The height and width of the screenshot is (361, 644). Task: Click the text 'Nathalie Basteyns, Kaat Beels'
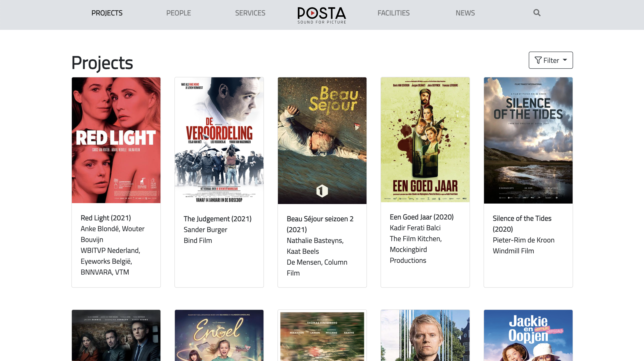pyautogui.click(x=315, y=246)
